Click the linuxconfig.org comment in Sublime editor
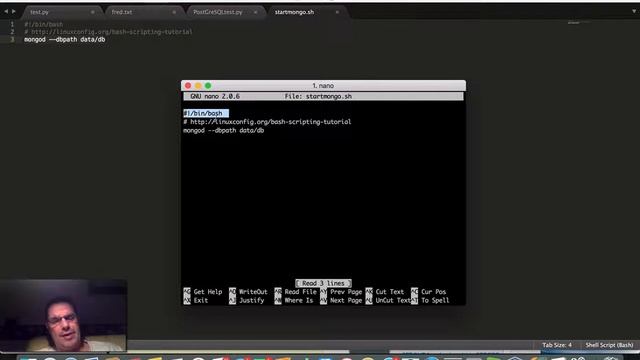Image resolution: width=640 pixels, height=360 pixels. pyautogui.click(x=108, y=32)
